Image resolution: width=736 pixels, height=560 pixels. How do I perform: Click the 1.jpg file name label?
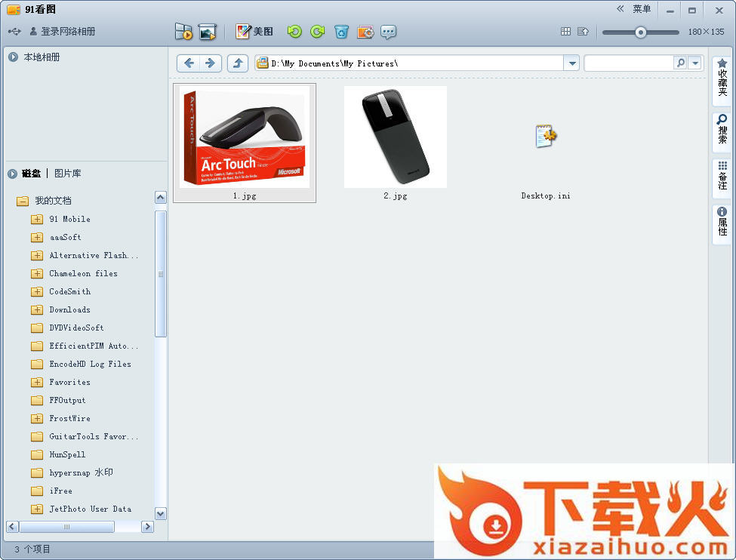[x=245, y=195]
